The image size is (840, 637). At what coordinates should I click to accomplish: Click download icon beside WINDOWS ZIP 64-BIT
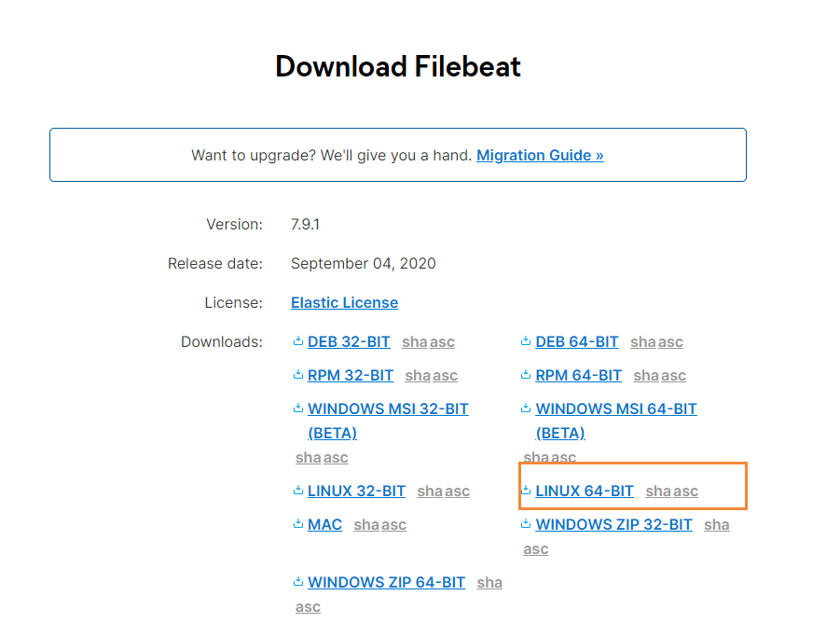pos(298,582)
